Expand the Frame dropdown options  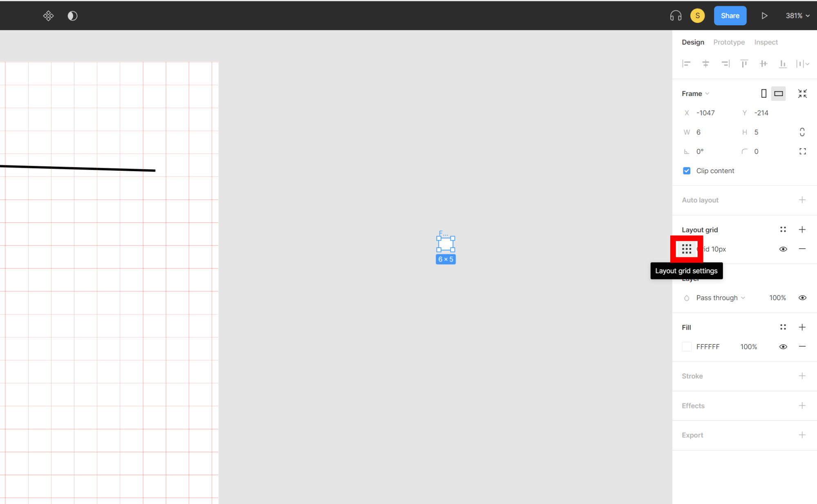point(707,94)
